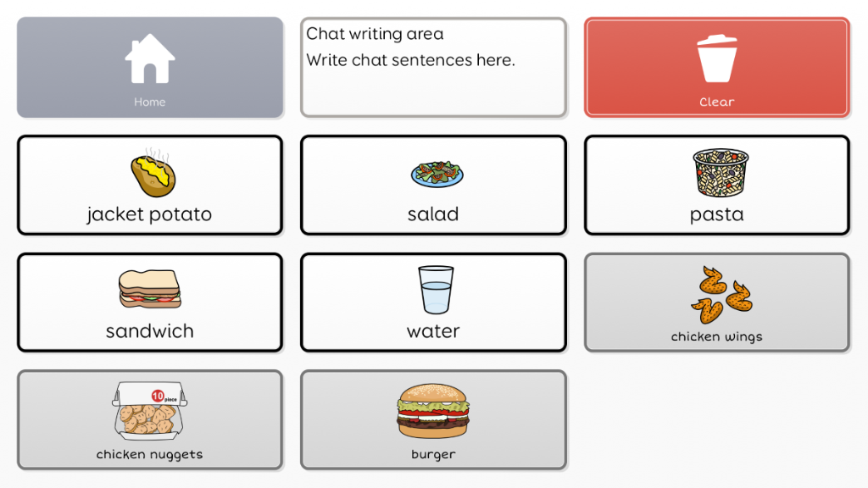Tap the 'burger' text label

(x=433, y=455)
